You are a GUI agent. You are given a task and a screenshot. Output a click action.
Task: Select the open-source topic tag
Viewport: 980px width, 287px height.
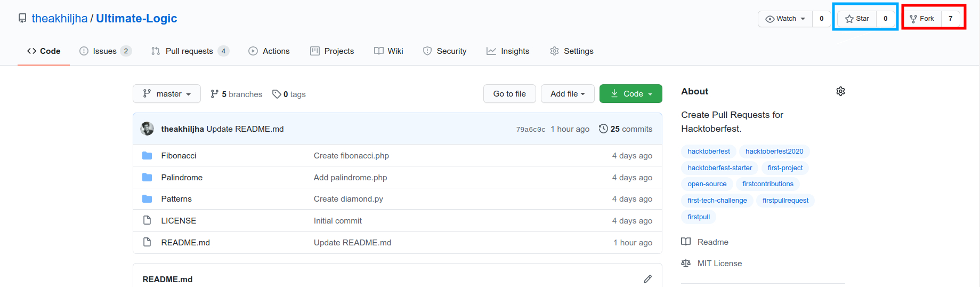[x=707, y=184]
